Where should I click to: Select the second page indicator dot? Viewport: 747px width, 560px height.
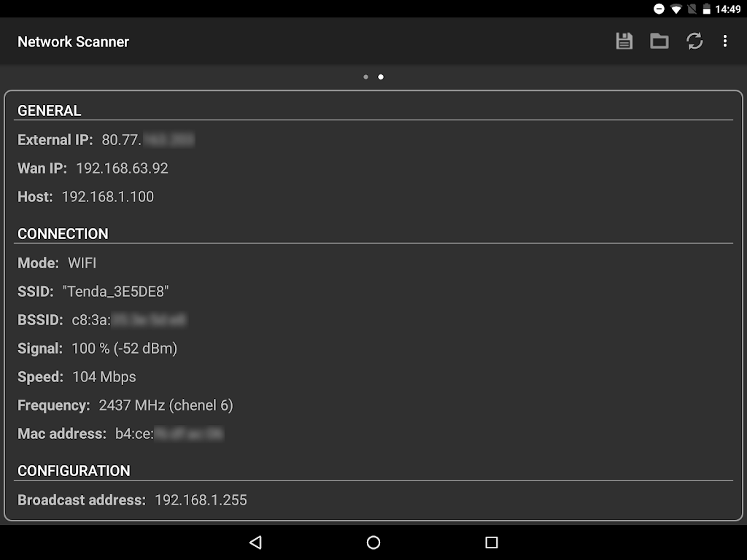(x=381, y=77)
